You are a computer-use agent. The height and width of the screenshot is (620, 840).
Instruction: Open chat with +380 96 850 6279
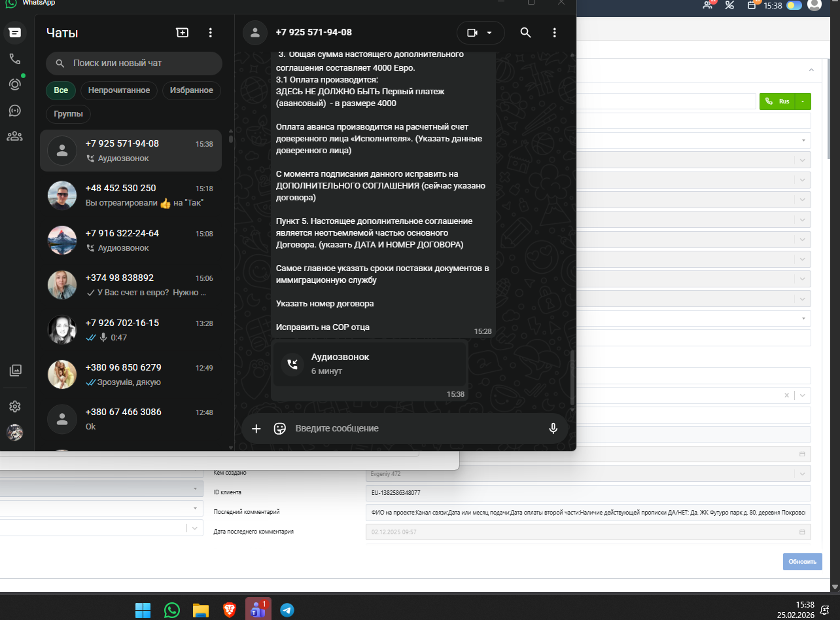tap(131, 374)
